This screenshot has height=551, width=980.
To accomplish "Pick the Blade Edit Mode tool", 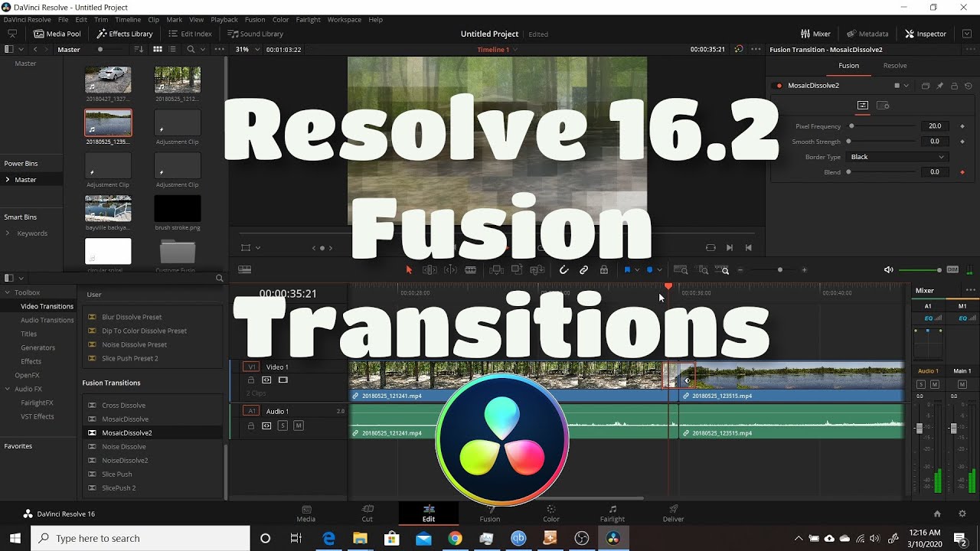I will pos(471,270).
